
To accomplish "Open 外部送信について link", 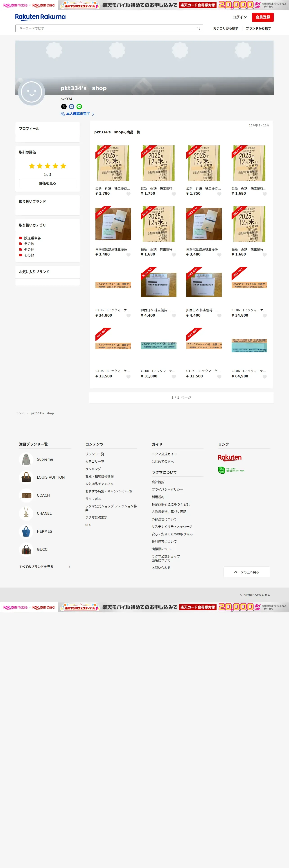I will pyautogui.click(x=164, y=519).
